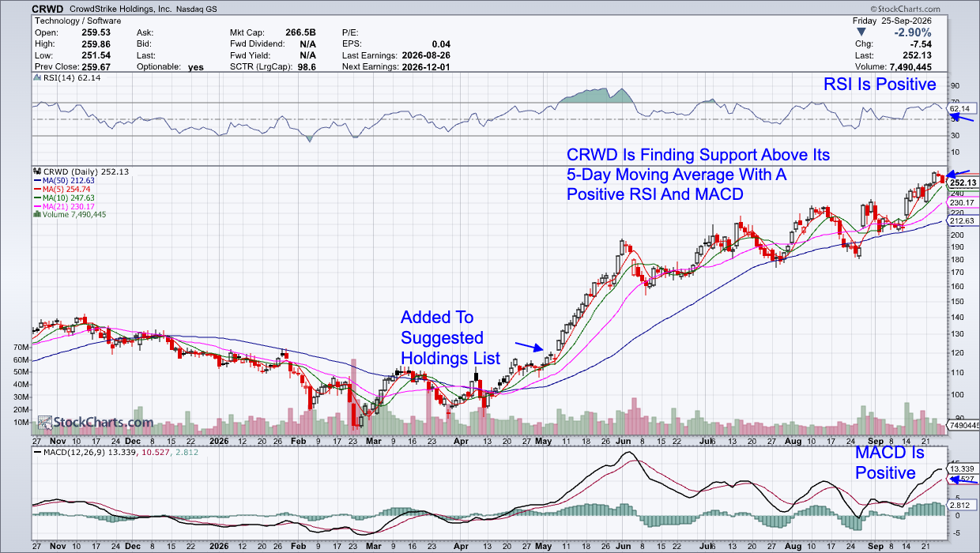Click the Last Earnings date 2026-08-26
The width and height of the screenshot is (980, 553).
coord(424,56)
